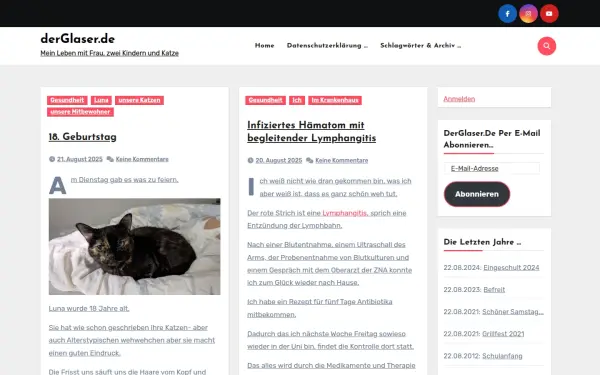The image size is (600, 375).
Task: Click the Abonnieren button
Action: coord(477,194)
